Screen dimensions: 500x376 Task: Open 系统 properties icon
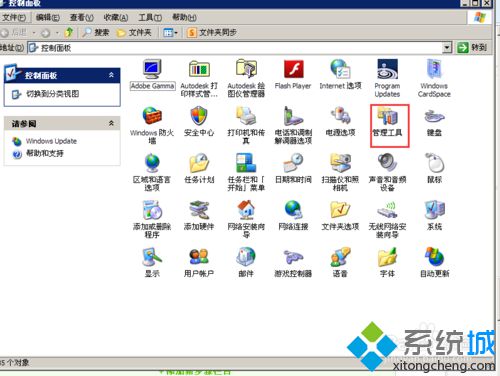(x=434, y=215)
